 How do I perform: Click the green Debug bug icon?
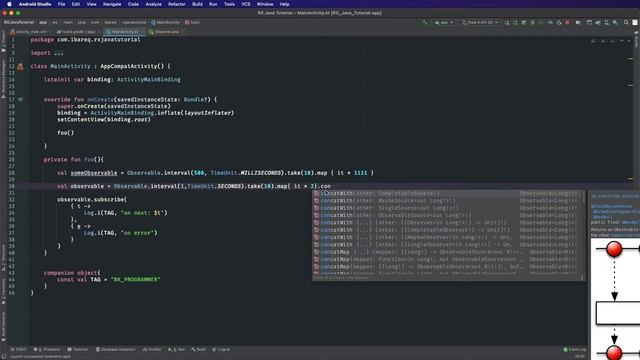pos(533,22)
